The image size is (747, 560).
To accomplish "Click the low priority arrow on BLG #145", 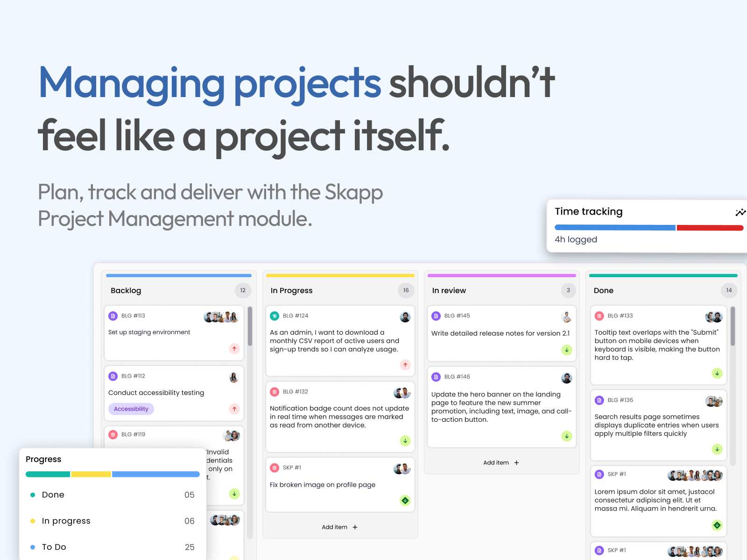I will (567, 350).
